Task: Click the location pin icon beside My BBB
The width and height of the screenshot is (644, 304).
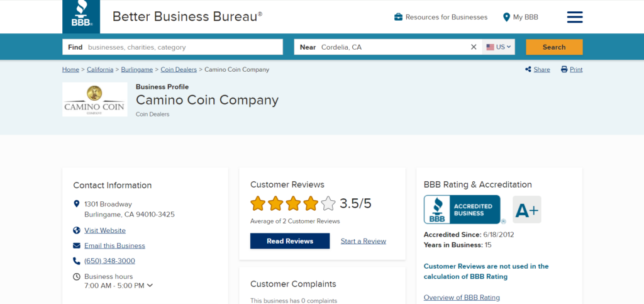Action: (x=506, y=17)
